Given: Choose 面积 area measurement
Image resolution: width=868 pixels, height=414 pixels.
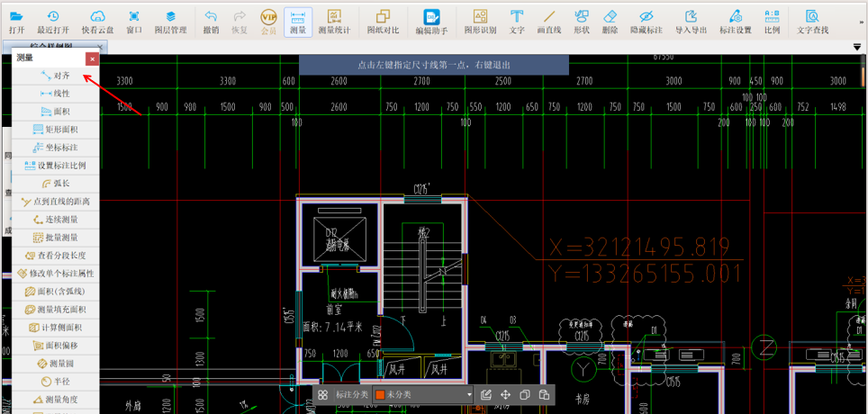Looking at the screenshot, I should coord(55,112).
